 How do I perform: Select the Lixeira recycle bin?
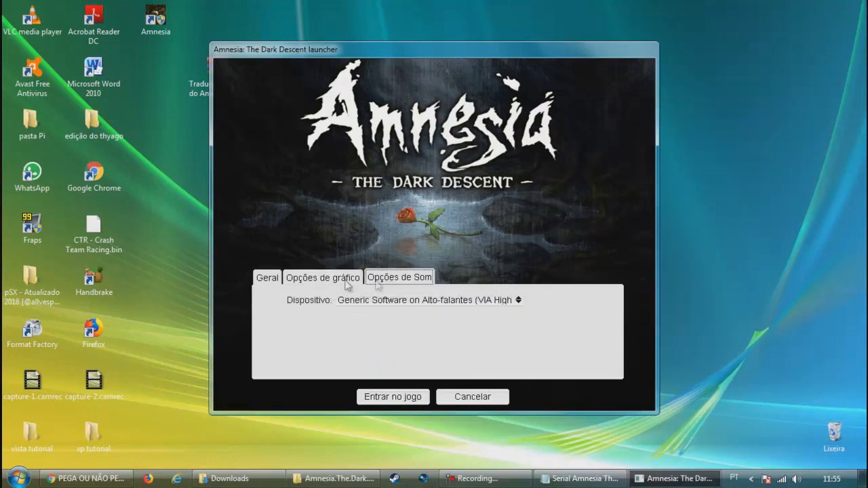pyautogui.click(x=834, y=437)
